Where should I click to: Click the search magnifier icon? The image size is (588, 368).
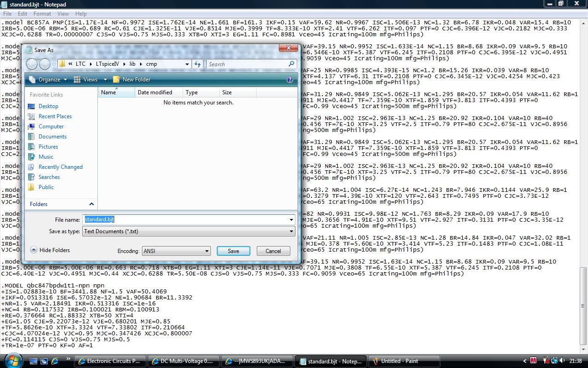coord(292,64)
